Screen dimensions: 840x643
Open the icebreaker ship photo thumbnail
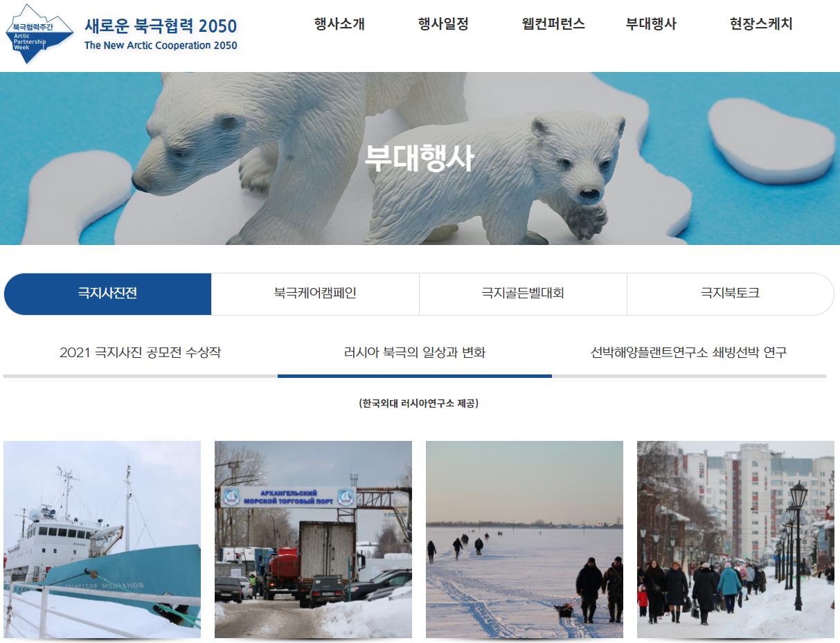click(x=102, y=540)
